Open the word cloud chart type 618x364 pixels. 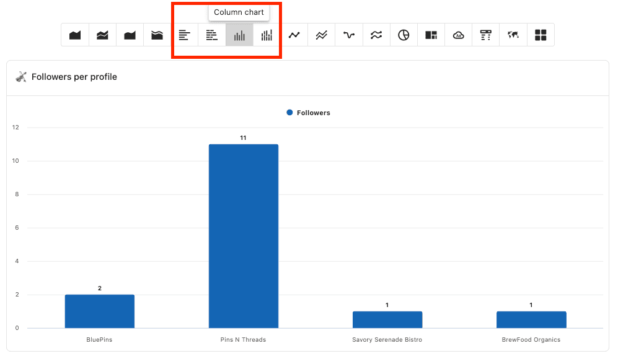(x=458, y=35)
